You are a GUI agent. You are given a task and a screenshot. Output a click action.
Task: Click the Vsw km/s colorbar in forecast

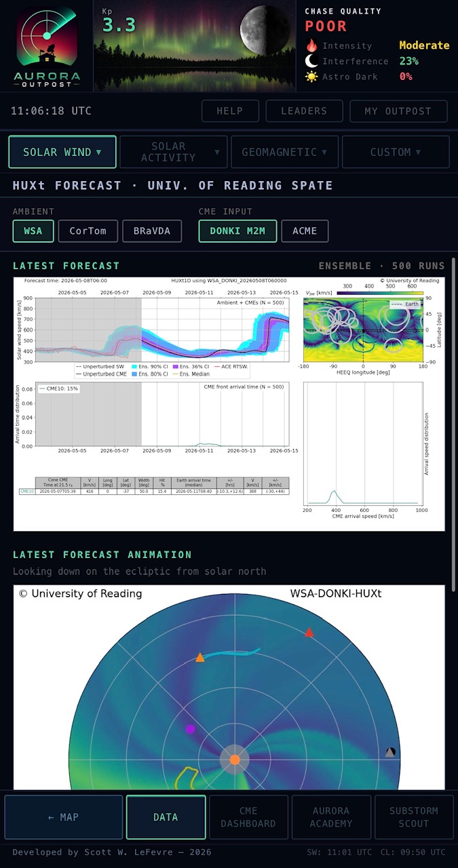(381, 293)
